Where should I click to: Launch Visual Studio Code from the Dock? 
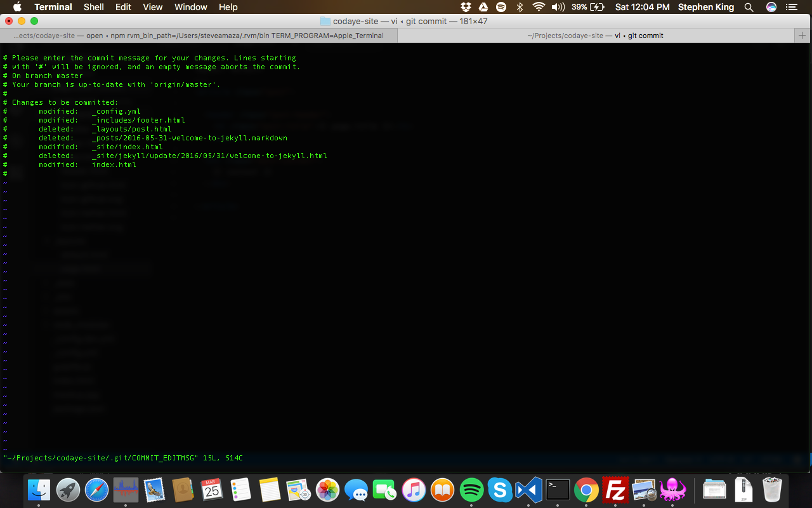(528, 490)
